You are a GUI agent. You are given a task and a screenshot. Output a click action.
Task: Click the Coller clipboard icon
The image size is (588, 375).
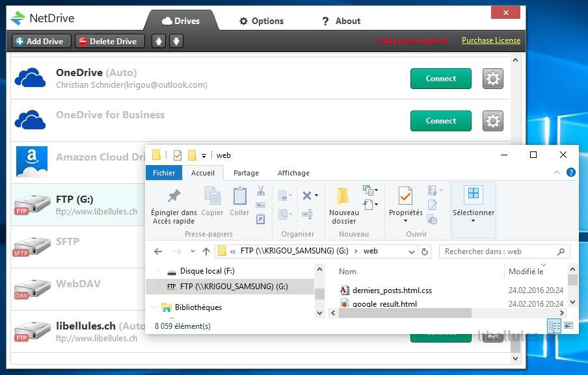click(x=239, y=196)
